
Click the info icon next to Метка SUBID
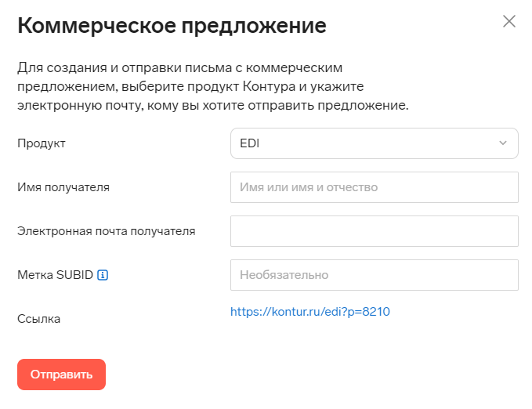click(103, 275)
